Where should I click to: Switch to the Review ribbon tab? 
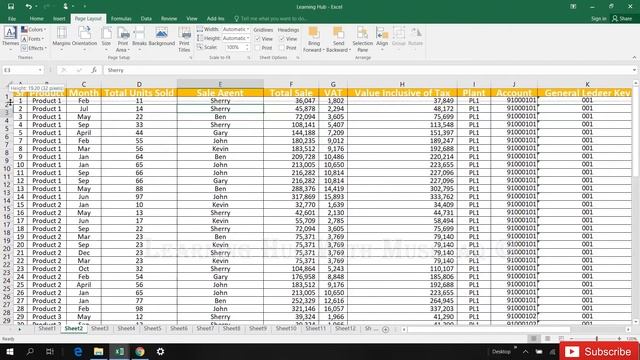(169, 19)
